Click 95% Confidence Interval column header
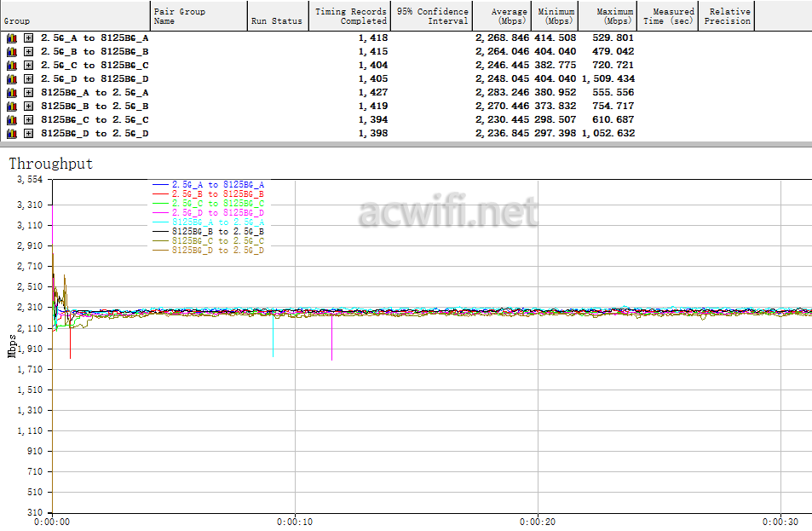Screen dimensions: 812x531 431,16
